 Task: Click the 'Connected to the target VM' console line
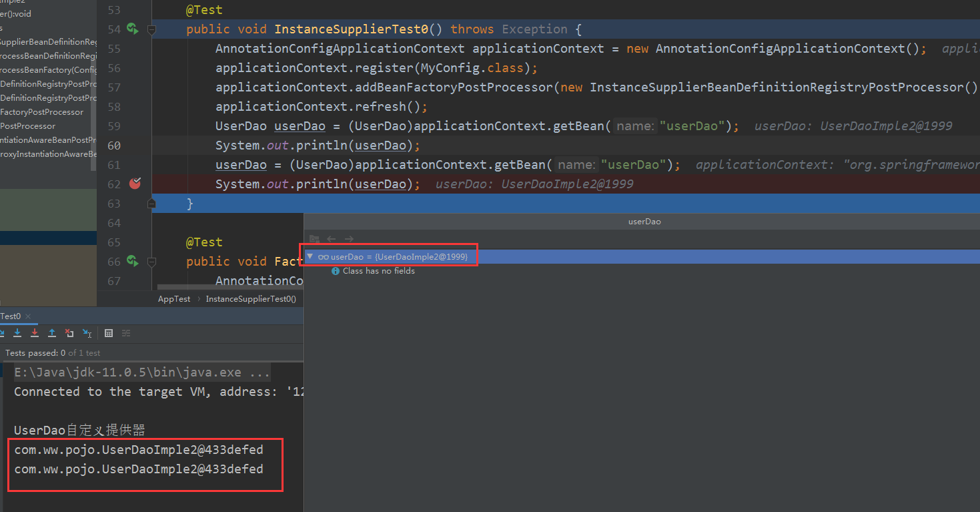coord(159,392)
